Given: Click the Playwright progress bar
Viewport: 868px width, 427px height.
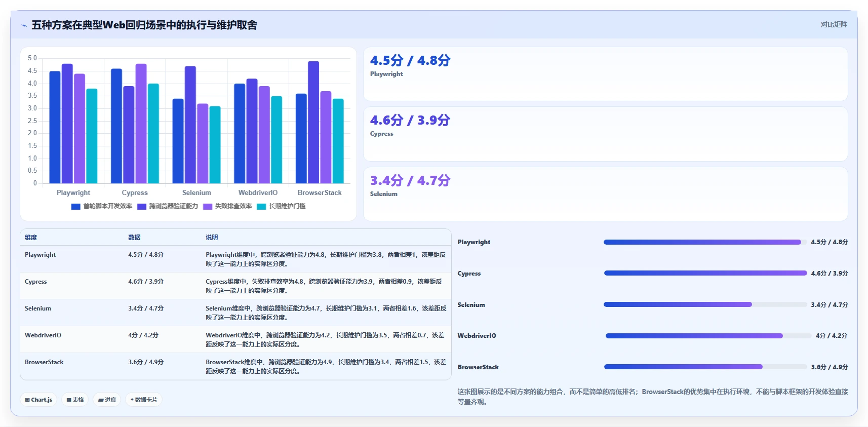Looking at the screenshot, I should tap(705, 242).
